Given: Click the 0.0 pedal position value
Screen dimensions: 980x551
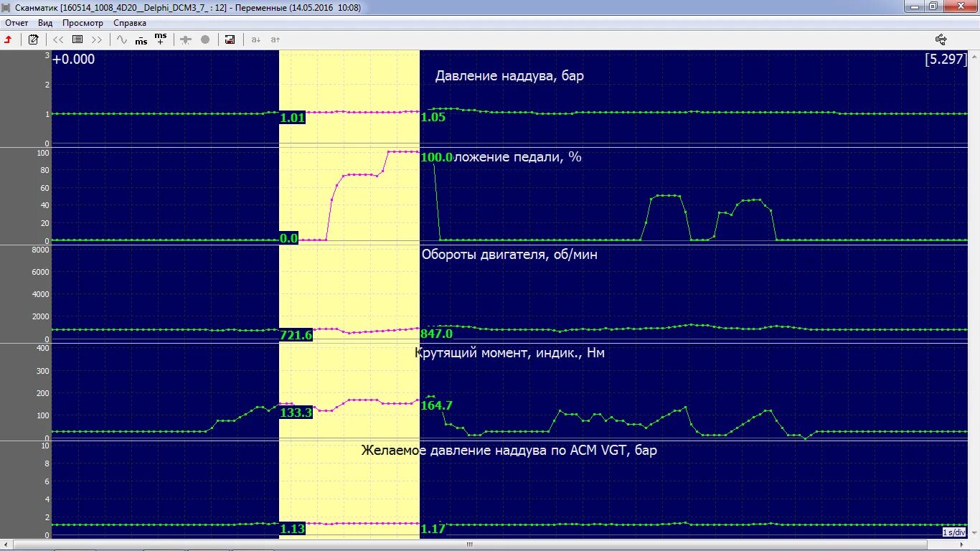Looking at the screenshot, I should tap(289, 238).
